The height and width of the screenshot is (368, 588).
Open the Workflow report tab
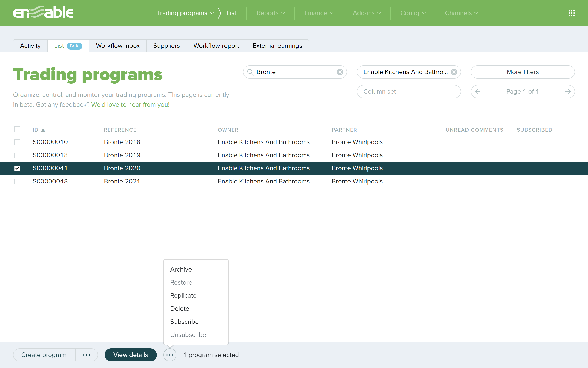click(216, 46)
